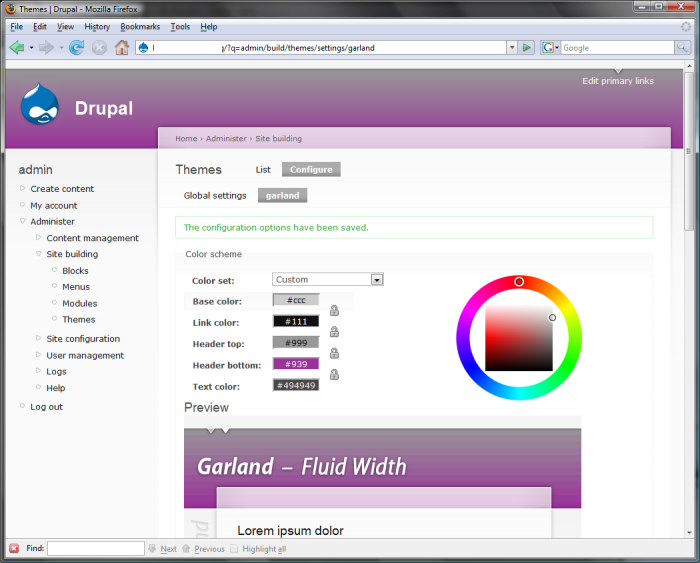Open the Menus admin page
The width and height of the screenshot is (700, 563).
pyautogui.click(x=76, y=287)
